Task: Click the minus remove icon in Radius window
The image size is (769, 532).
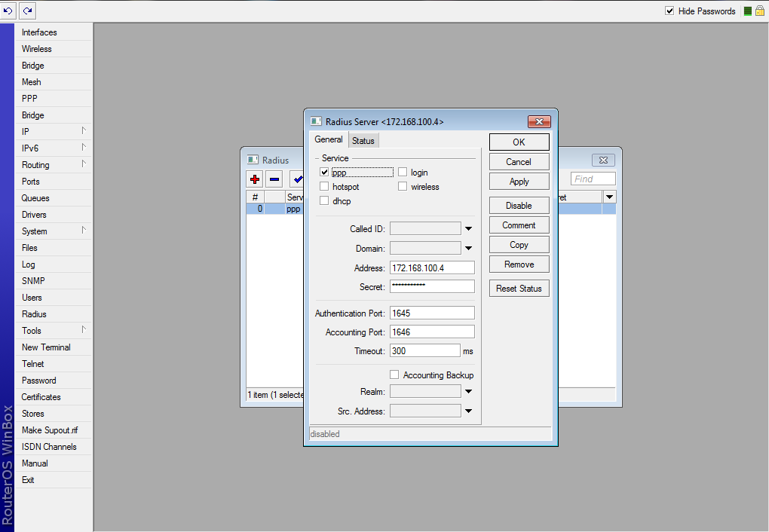Action: pos(274,179)
